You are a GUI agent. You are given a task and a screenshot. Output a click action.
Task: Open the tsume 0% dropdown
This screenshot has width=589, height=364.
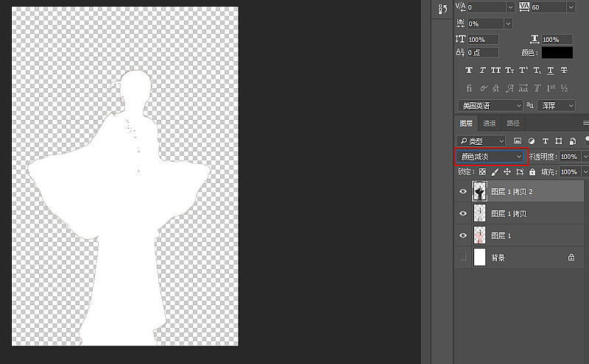coord(508,24)
